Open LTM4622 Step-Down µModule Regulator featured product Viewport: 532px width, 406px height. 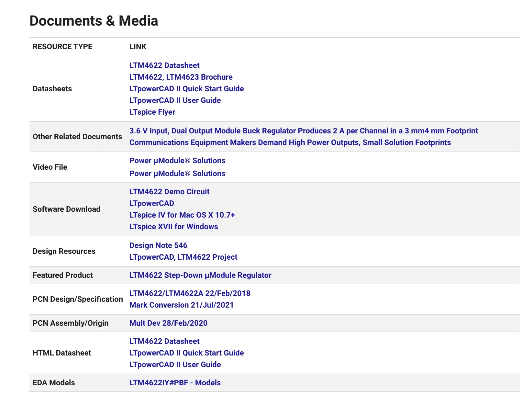click(x=200, y=275)
